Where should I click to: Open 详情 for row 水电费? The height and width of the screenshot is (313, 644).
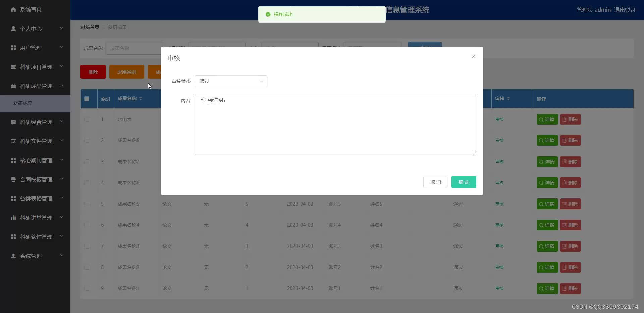tap(547, 119)
